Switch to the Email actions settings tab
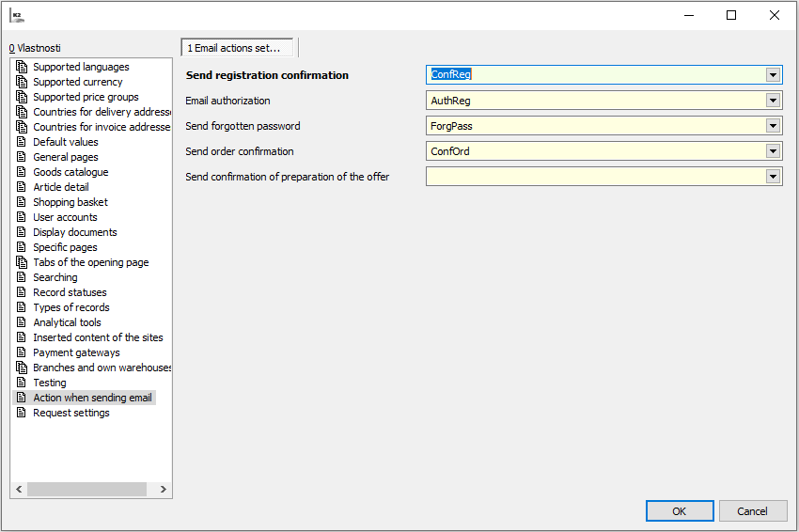Image resolution: width=799 pixels, height=532 pixels. point(237,48)
